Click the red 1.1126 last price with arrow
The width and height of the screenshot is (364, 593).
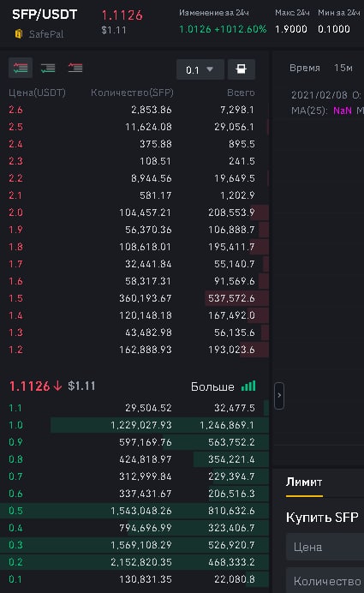click(x=35, y=386)
